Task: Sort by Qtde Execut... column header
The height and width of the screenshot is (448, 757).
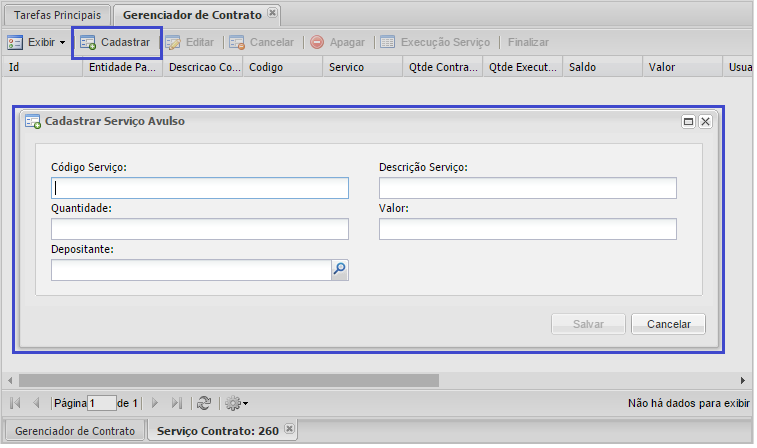Action: click(523, 67)
